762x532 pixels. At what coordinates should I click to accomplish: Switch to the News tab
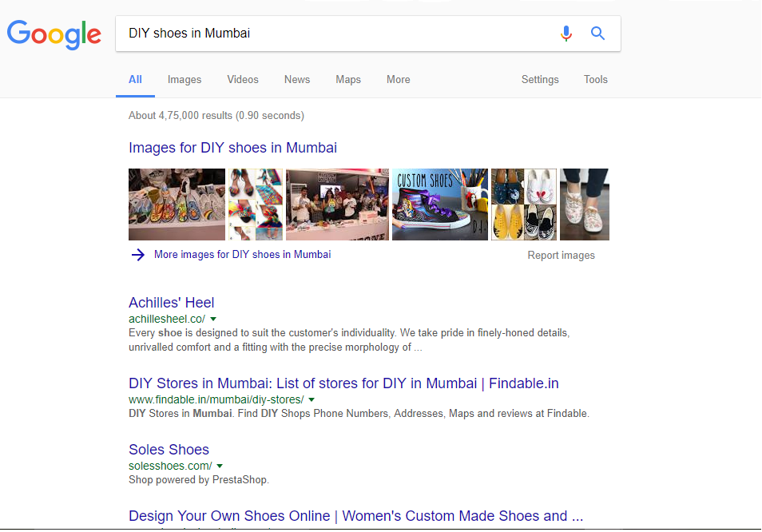(x=296, y=79)
